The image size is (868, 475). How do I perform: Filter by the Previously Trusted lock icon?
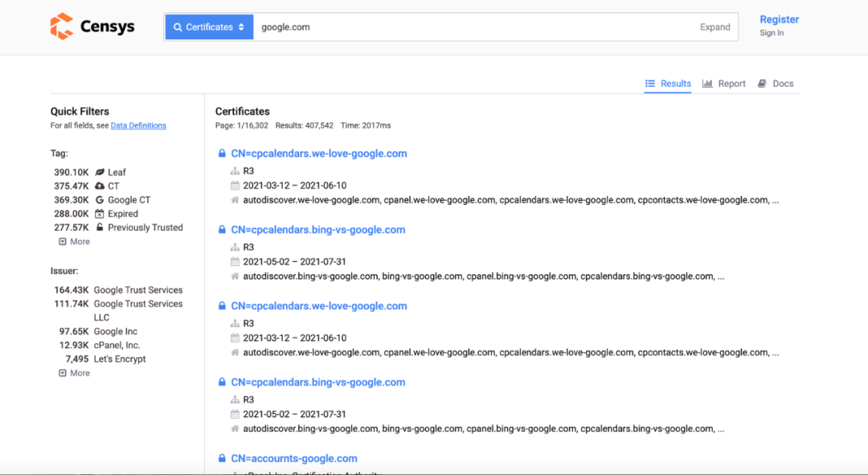100,227
